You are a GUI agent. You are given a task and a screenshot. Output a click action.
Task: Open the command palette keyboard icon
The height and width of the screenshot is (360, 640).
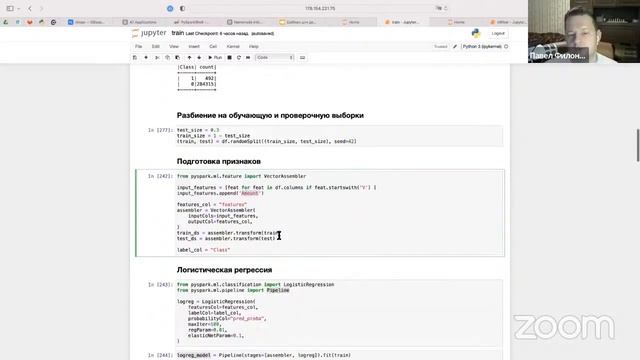click(302, 58)
